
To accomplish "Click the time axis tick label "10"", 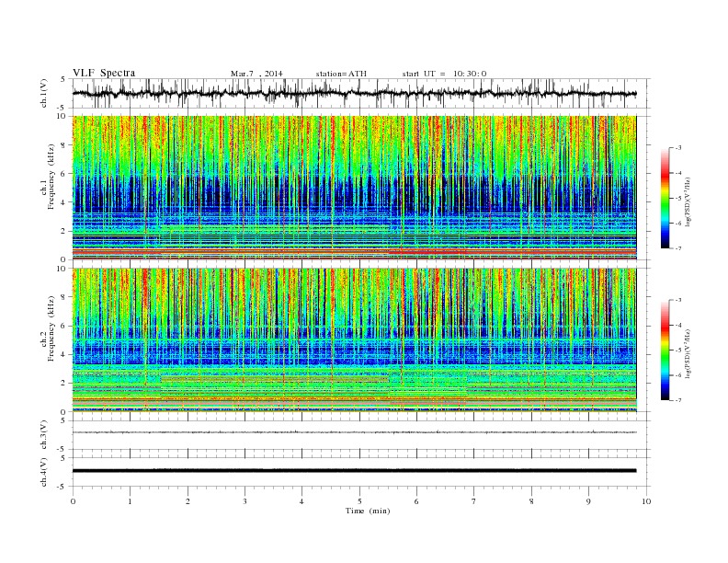I will (646, 501).
